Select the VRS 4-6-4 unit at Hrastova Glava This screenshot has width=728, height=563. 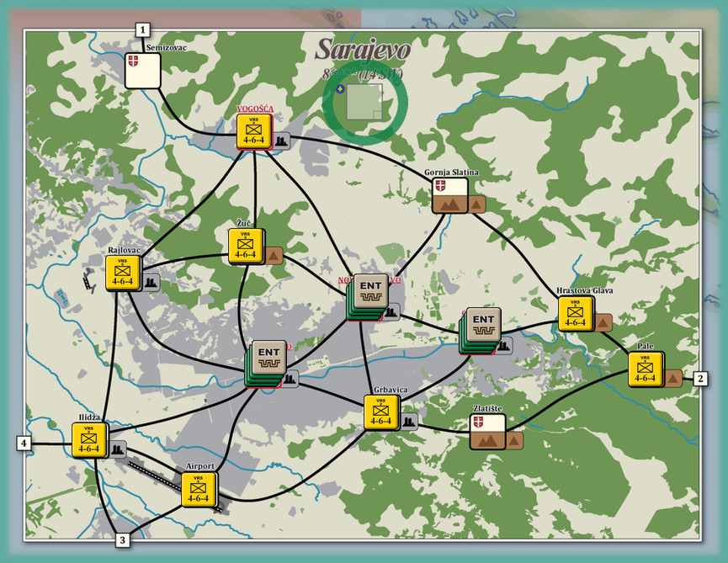pyautogui.click(x=576, y=314)
